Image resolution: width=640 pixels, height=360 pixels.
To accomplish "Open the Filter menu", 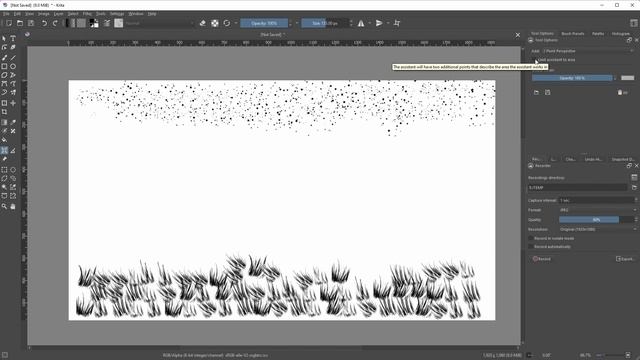I will [87, 14].
